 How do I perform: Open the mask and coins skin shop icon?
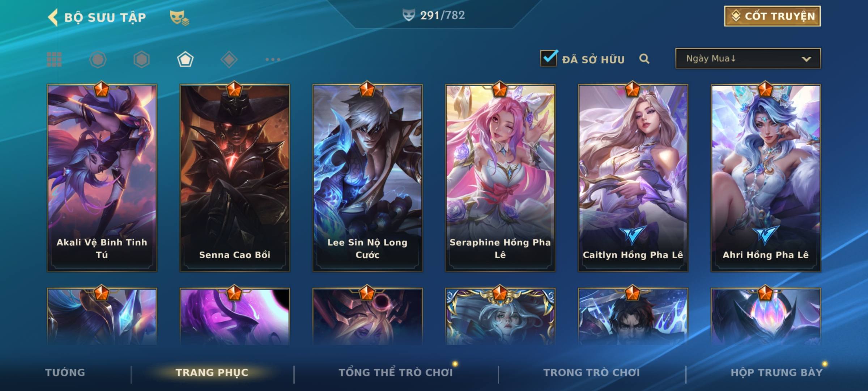[x=179, y=18]
